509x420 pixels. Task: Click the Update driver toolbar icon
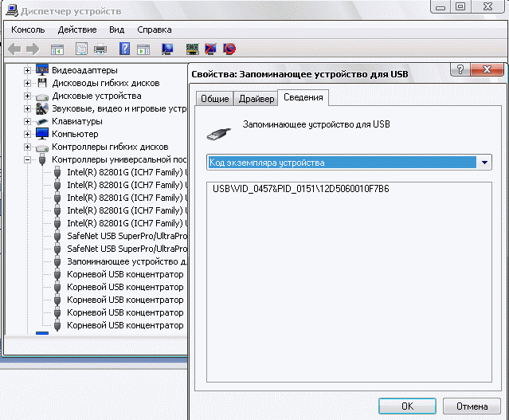point(192,49)
